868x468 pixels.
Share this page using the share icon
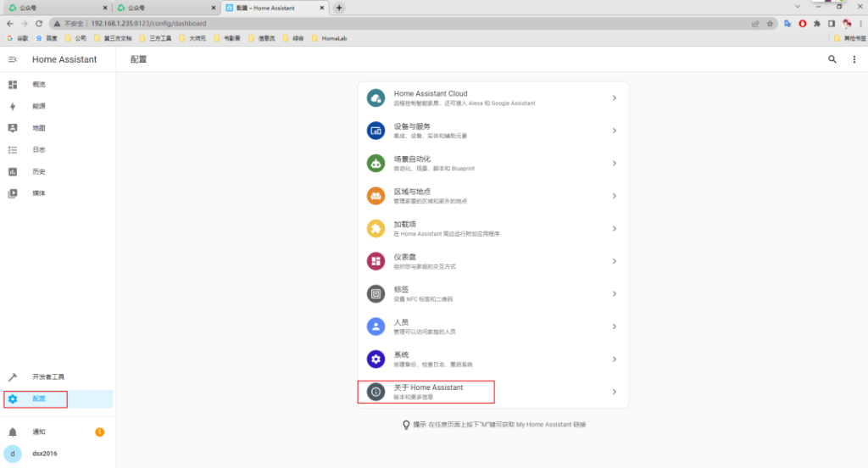click(x=755, y=24)
